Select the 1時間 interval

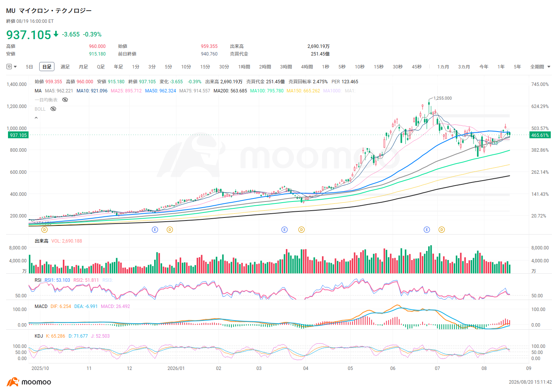(x=244, y=67)
